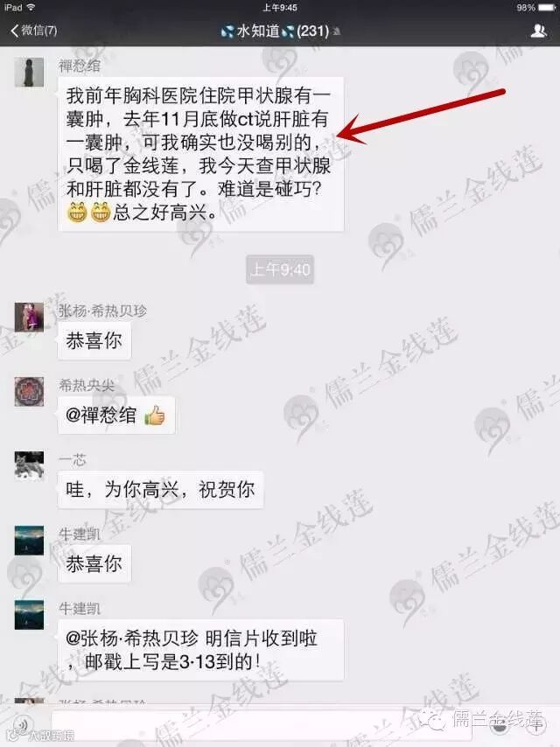Screen dimensions: 560x747
Task: Tap 希热央尖's mandala avatar
Action: tap(29, 391)
